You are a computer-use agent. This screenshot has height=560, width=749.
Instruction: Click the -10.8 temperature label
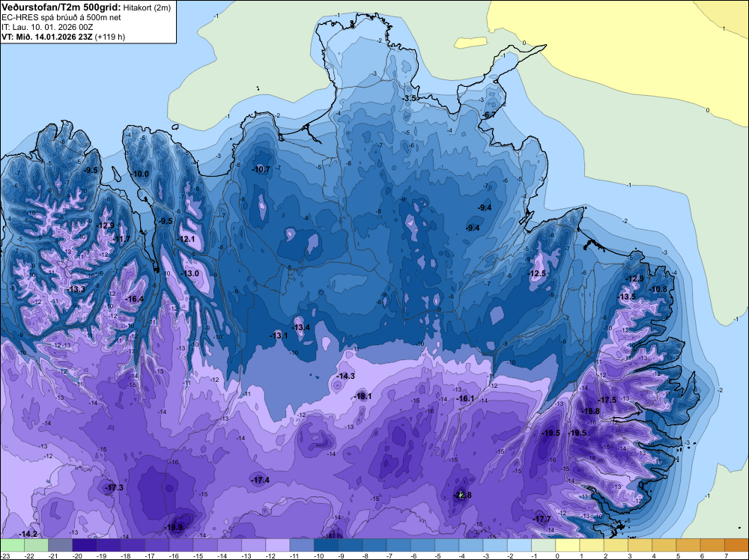(x=658, y=289)
